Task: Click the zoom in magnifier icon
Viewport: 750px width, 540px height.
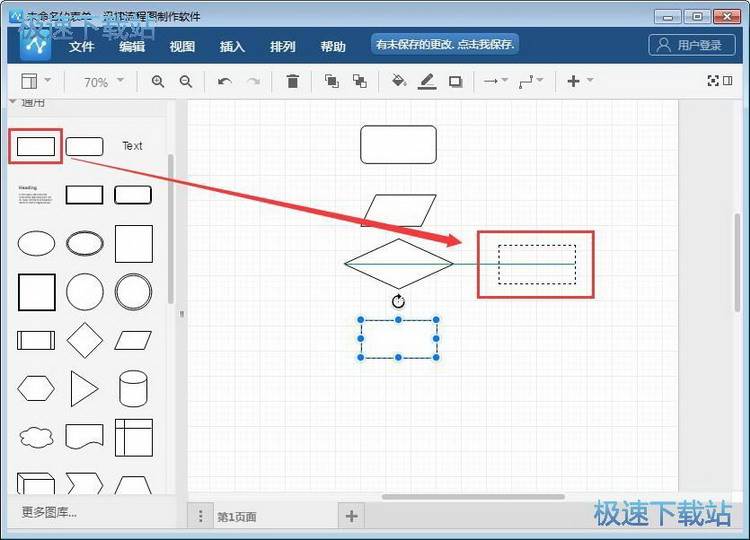Action: click(158, 81)
